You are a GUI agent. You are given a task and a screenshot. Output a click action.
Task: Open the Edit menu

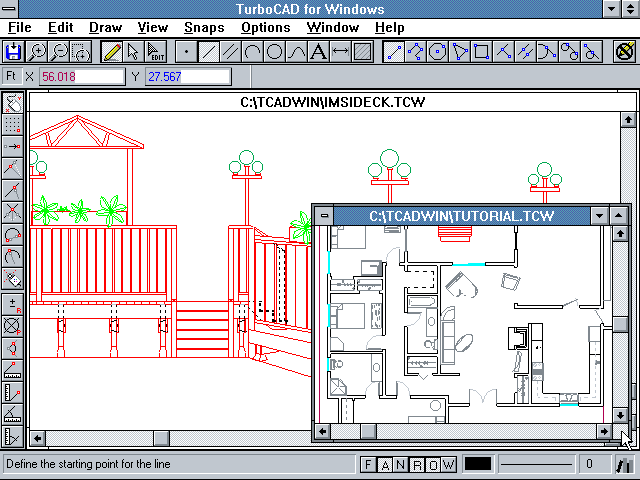click(60, 27)
